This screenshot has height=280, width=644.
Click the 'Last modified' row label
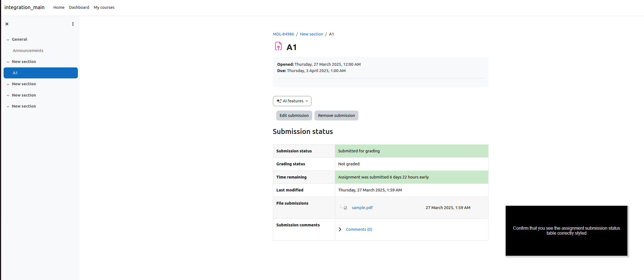tap(290, 190)
